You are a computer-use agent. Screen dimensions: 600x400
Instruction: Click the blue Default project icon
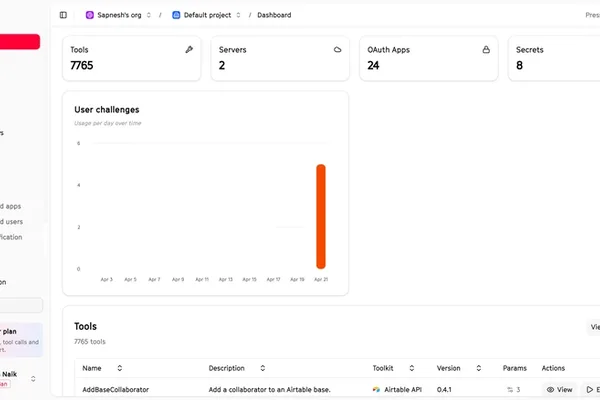(176, 15)
